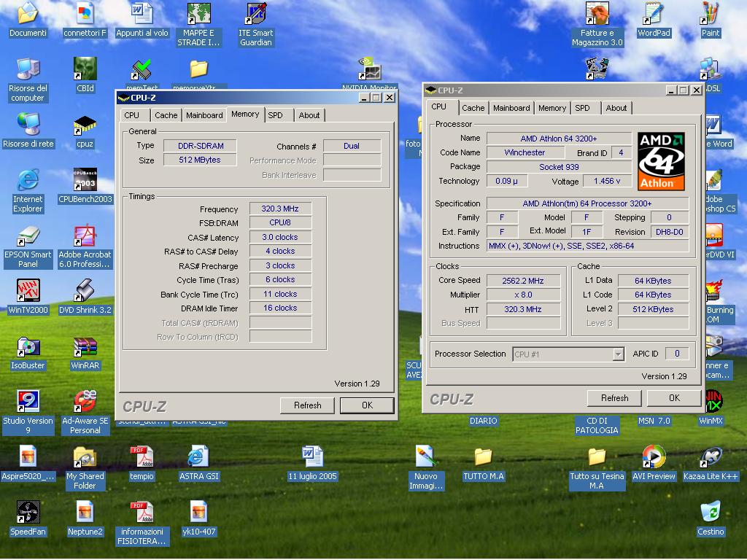Open AVI Preview shortcut
747x560 pixels.
[x=654, y=457]
